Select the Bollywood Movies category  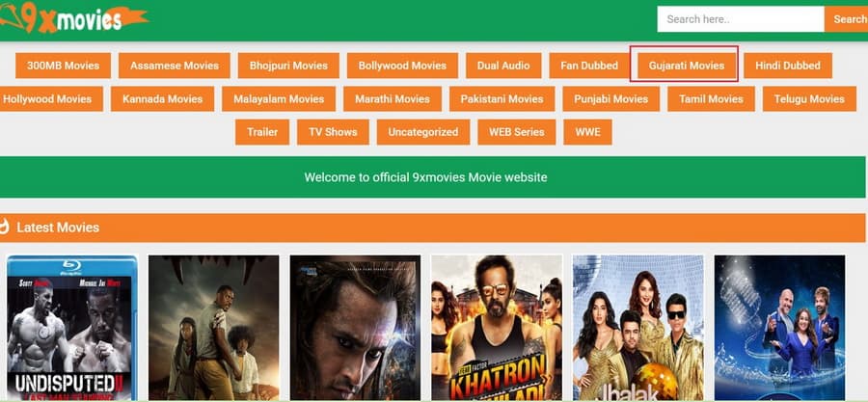click(402, 66)
